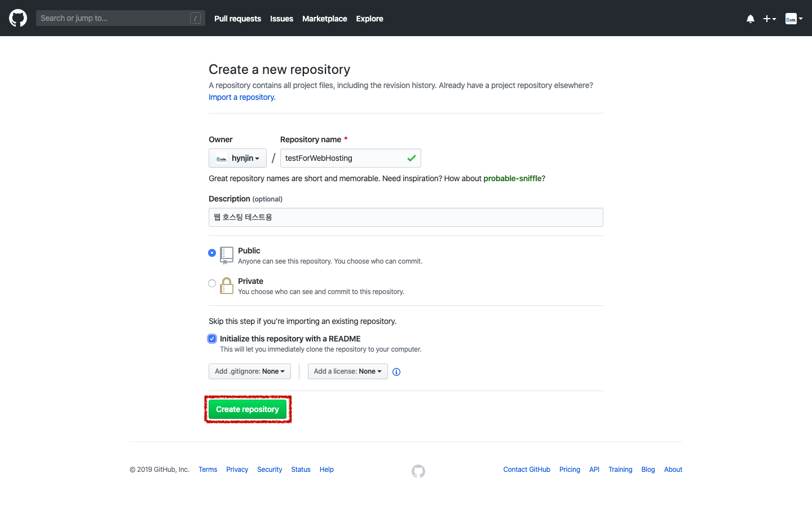
Task: Click the footer GitHub octocat mark
Action: pos(418,471)
